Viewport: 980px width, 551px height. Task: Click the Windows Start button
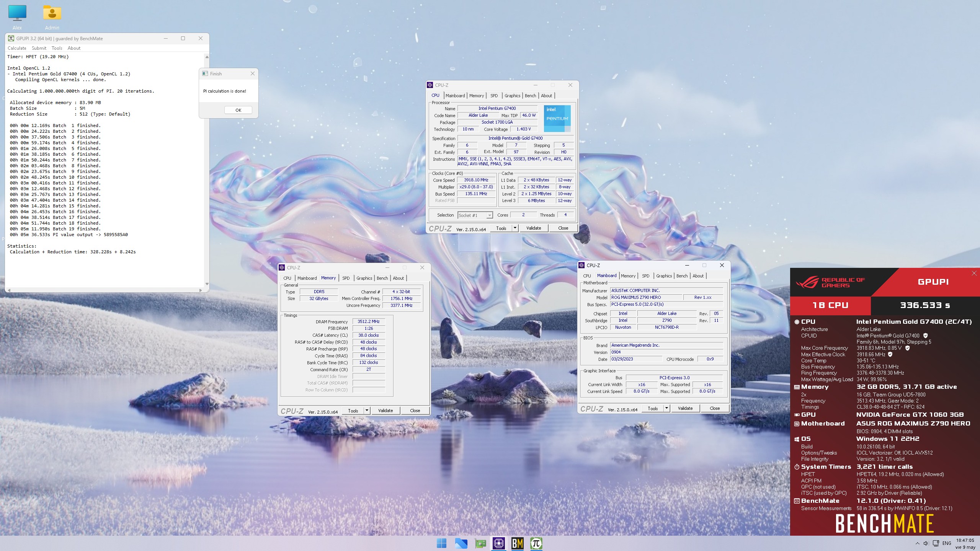click(x=441, y=543)
